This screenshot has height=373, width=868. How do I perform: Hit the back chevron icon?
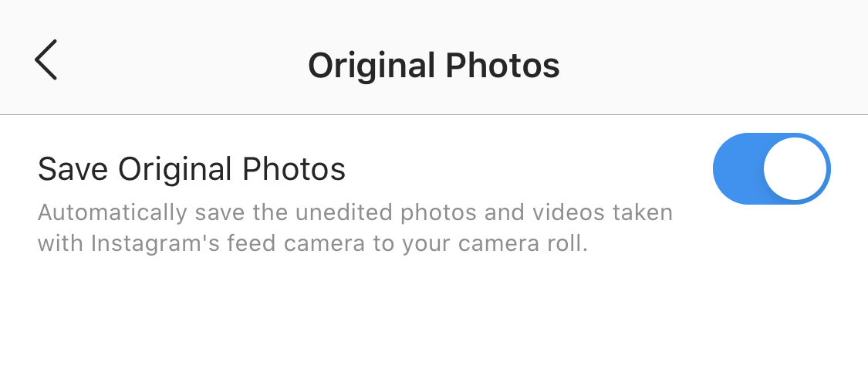(x=46, y=60)
